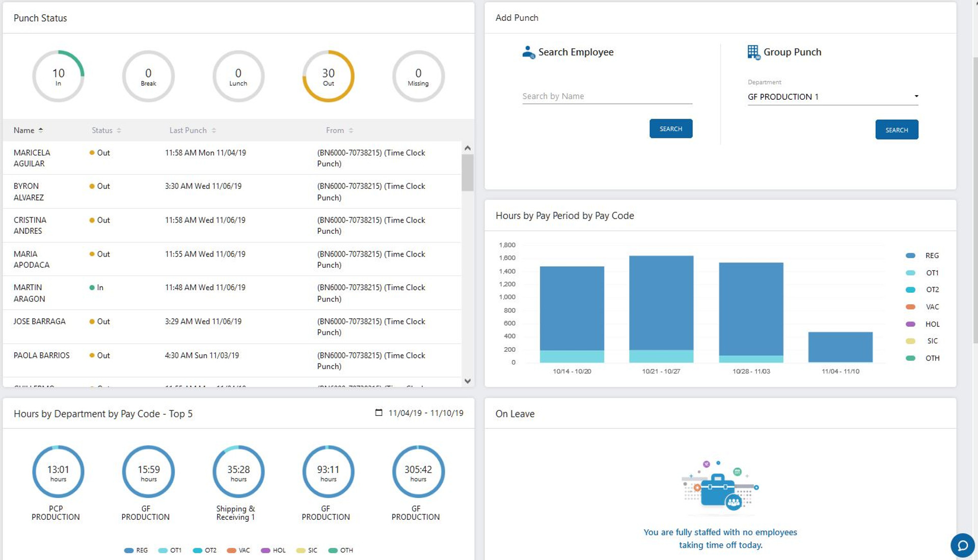Click the PCP PRODUCTION hours donut
This screenshot has width=978, height=560.
point(58,471)
